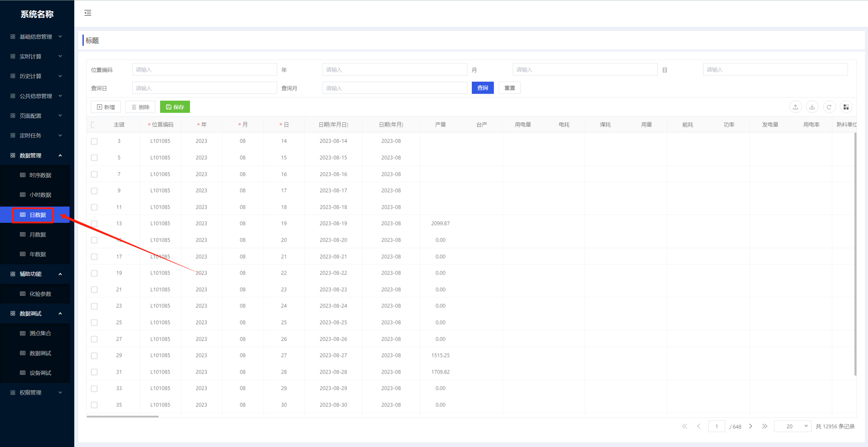Click the grid icon beside 历史计算

pos(13,76)
